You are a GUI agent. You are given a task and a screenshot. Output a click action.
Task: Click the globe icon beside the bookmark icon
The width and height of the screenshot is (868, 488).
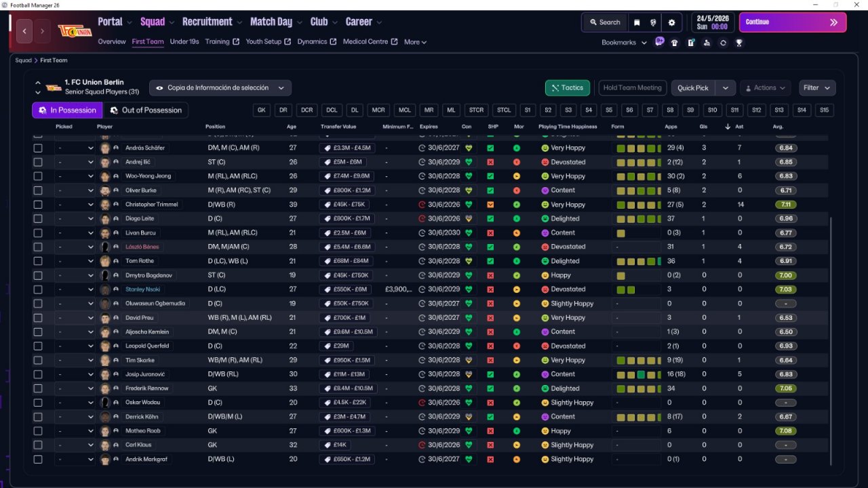654,22
